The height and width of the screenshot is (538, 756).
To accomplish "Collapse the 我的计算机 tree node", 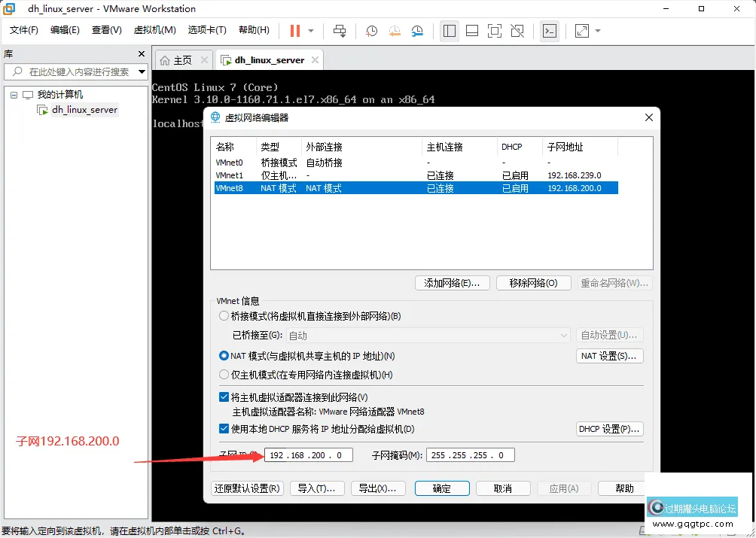I will [x=13, y=94].
